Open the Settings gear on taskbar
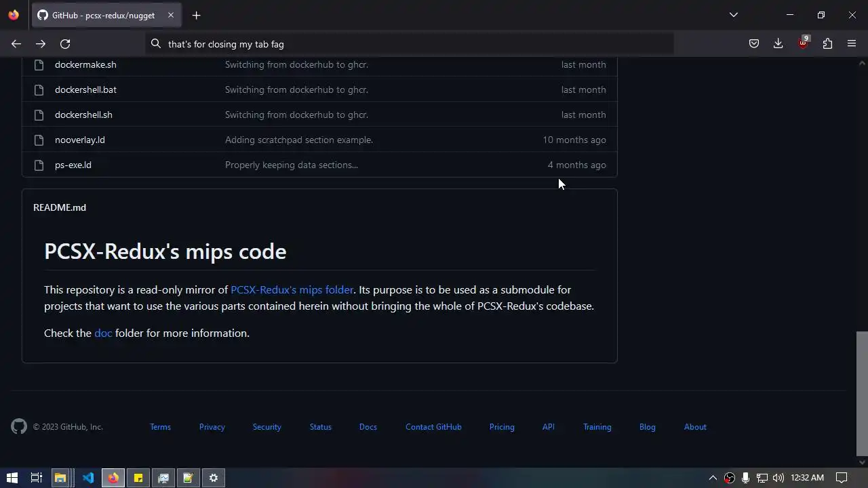Image resolution: width=868 pixels, height=488 pixels. click(x=214, y=478)
